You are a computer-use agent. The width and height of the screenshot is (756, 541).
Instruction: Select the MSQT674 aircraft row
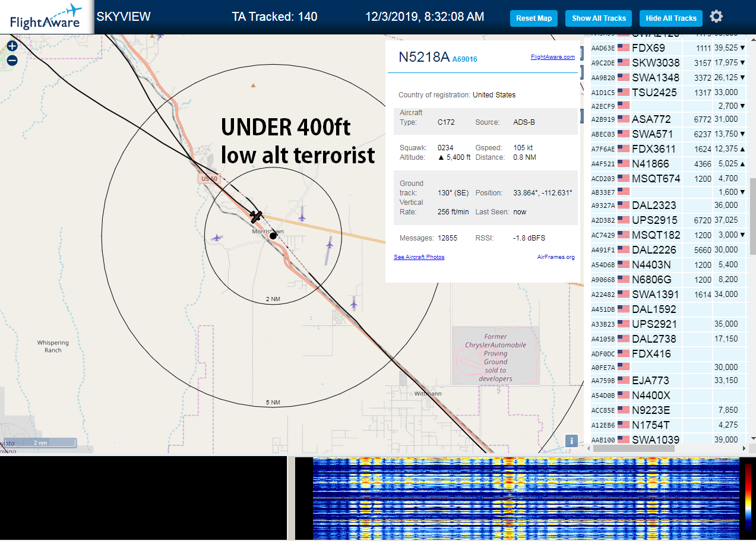pyautogui.click(x=669, y=179)
